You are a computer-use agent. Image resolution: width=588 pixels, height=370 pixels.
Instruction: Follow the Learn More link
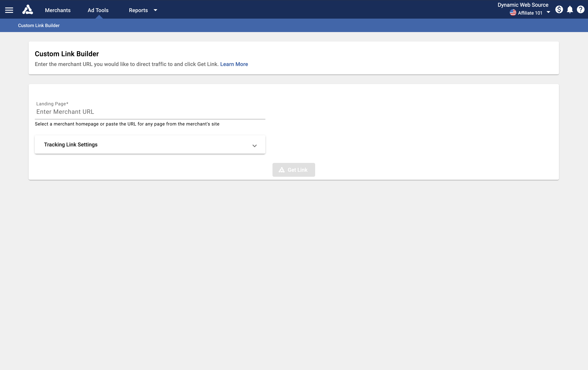(234, 64)
